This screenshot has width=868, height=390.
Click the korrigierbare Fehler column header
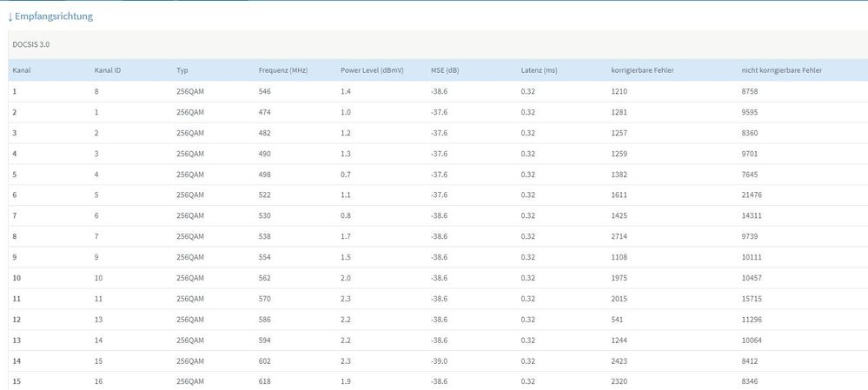pyautogui.click(x=642, y=71)
